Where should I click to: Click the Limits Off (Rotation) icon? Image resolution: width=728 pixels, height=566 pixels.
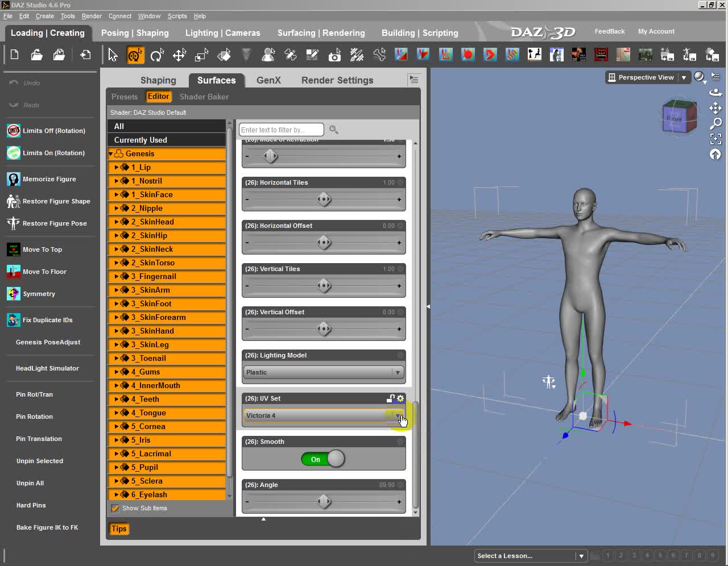coord(14,131)
